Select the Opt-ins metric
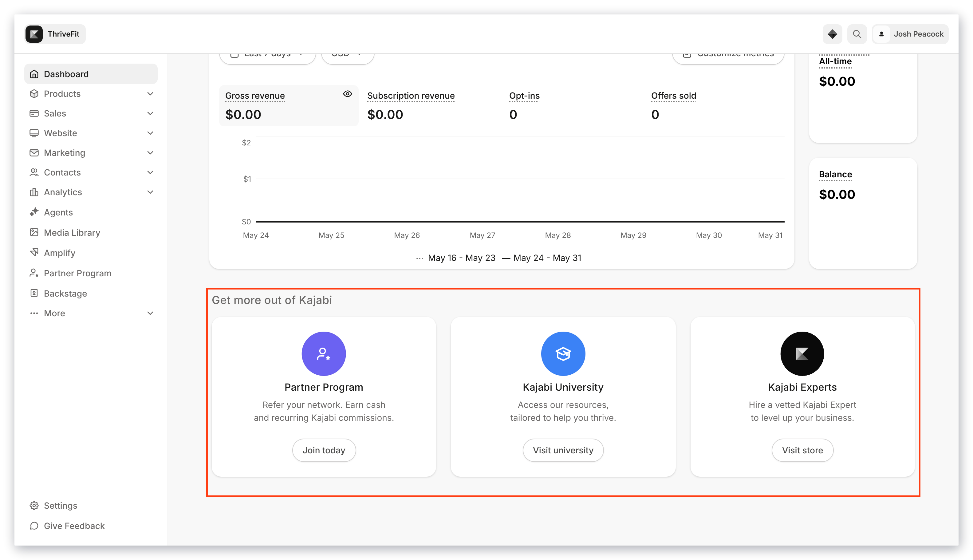Screen dimensions: 973x560 (524, 96)
